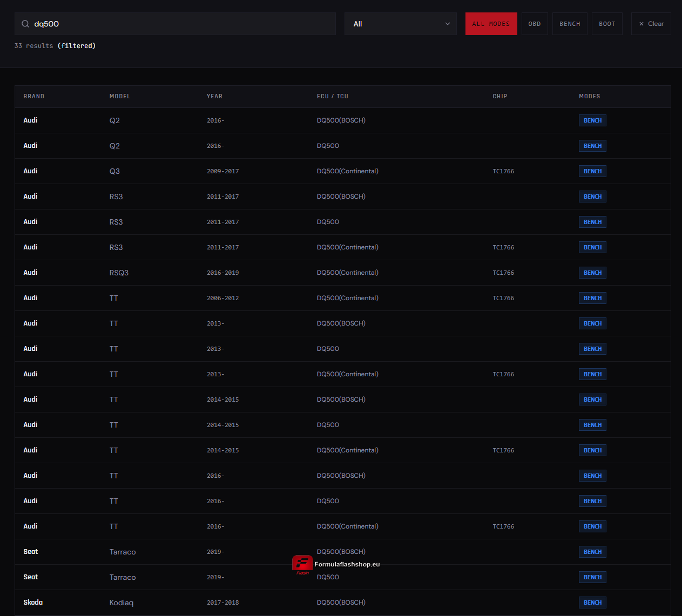Viewport: 682px width, 616px height.
Task: Click DQ500(BOSCH) in the Kodiaq row
Action: pos(341,603)
